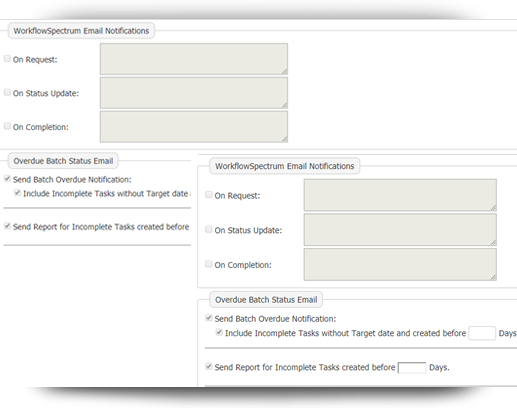The height and width of the screenshot is (413, 517).
Task: Click 'WorkflowSpectrum Email Notifications' legend in front panel
Action: [284, 166]
